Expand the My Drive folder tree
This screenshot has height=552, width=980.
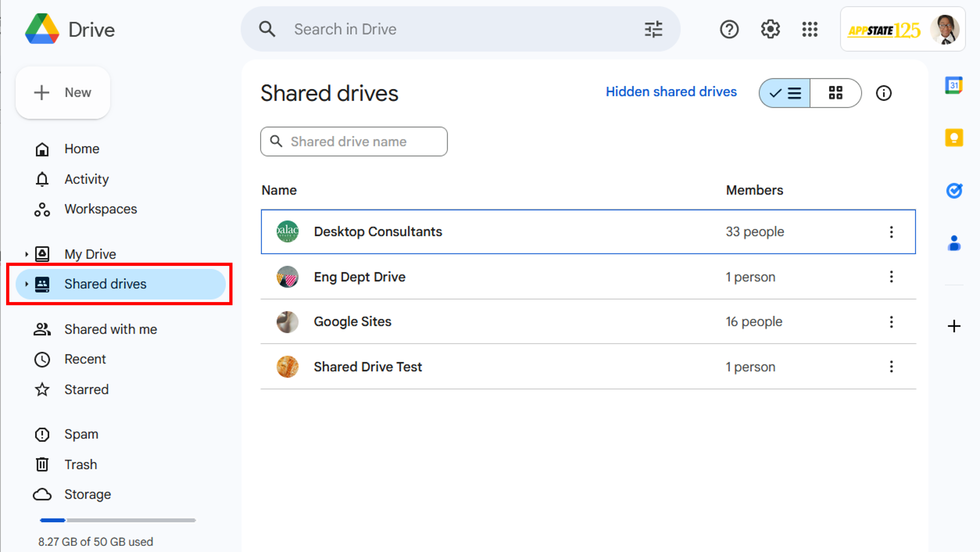point(26,254)
